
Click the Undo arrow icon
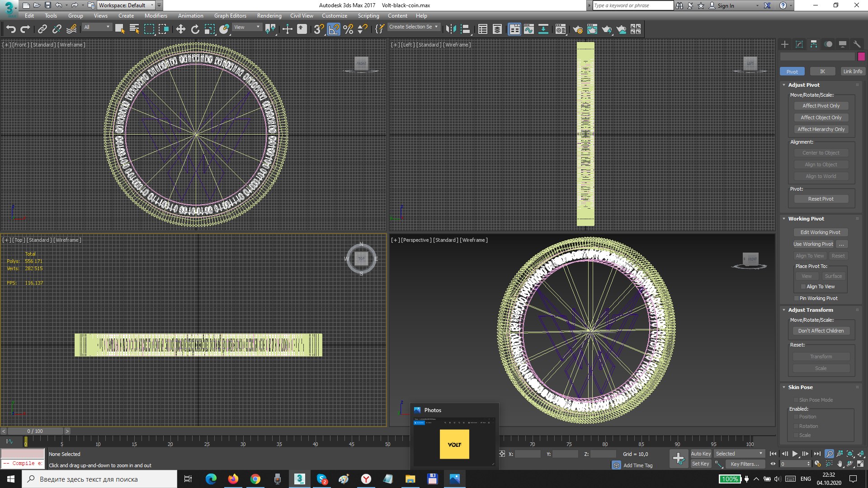[10, 29]
